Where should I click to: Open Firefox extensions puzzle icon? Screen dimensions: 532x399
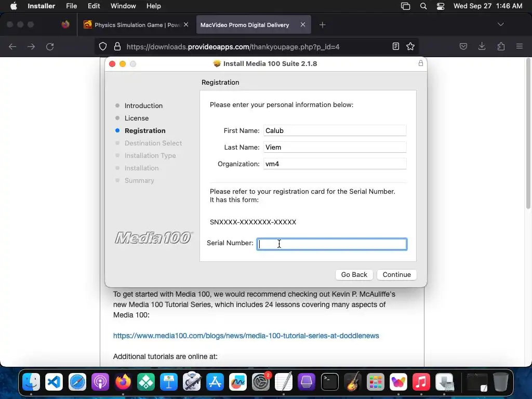[x=501, y=46]
